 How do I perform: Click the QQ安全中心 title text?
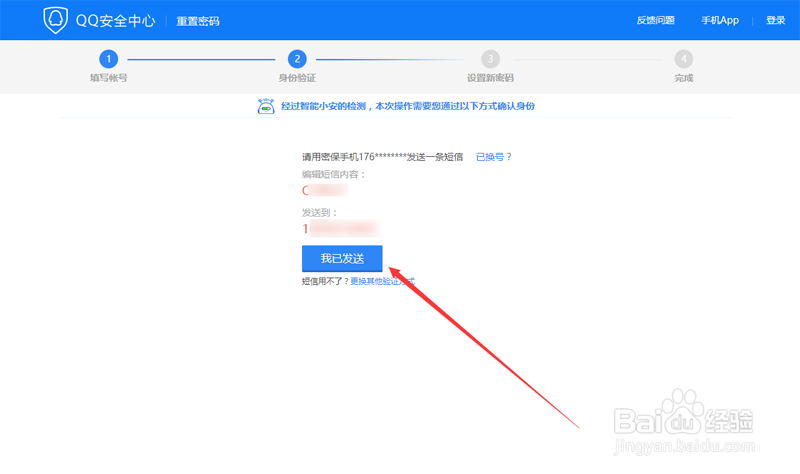tap(115, 20)
